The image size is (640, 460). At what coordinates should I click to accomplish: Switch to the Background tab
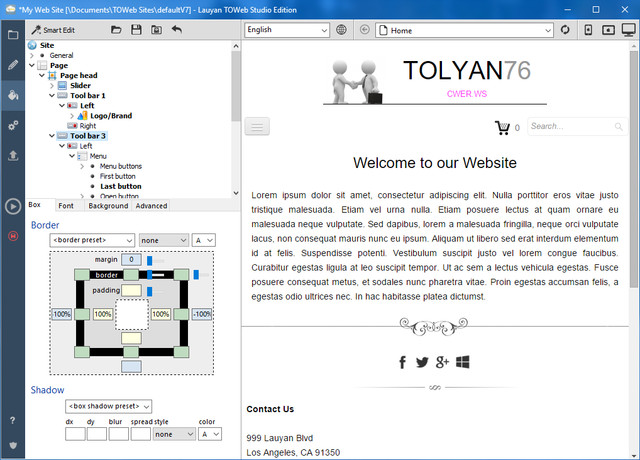108,206
